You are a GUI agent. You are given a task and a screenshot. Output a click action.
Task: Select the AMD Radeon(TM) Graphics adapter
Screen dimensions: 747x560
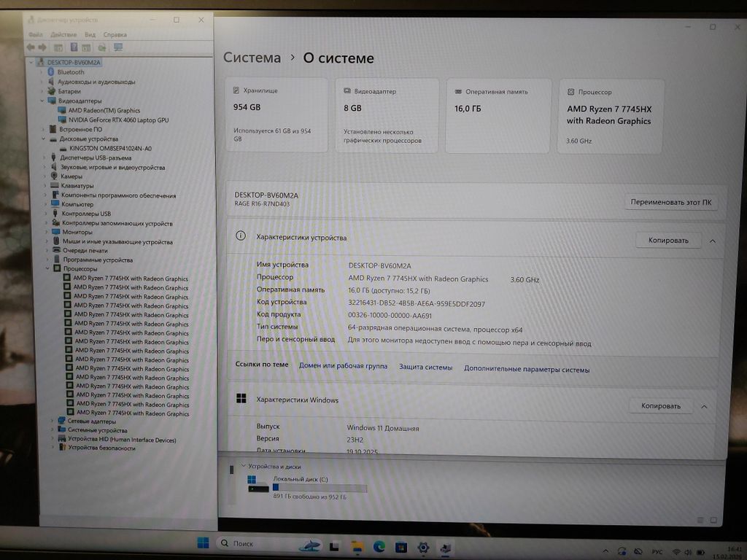pos(104,110)
